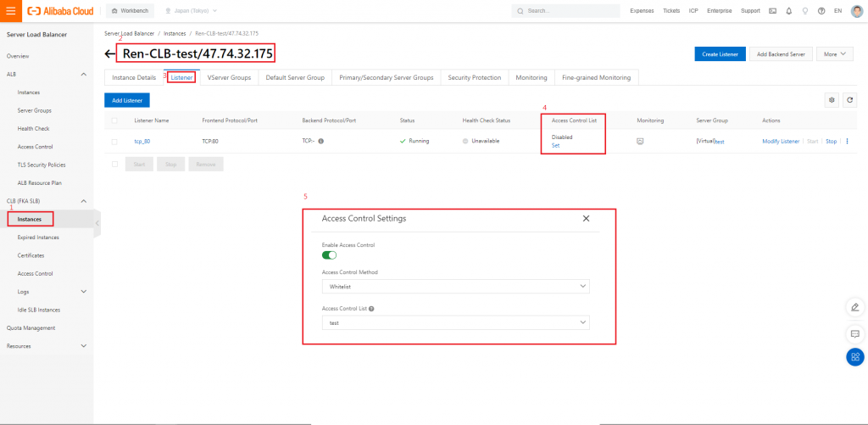Open the help question mark icon
This screenshot has height=425, width=868.
pos(821,10)
